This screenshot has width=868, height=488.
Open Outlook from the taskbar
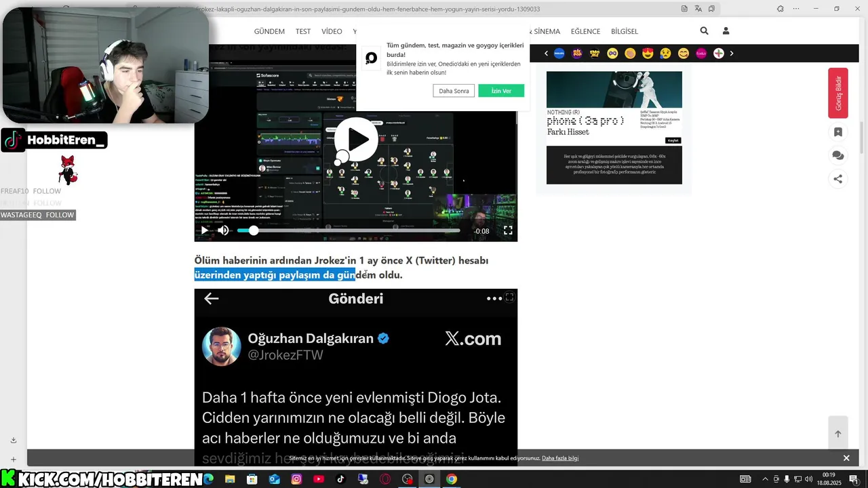(274, 479)
